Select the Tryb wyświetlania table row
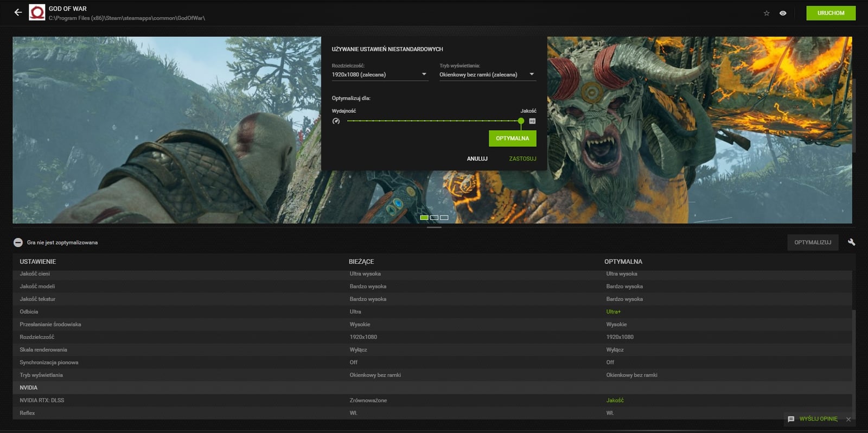Viewport: 868px width, 433px height. click(x=432, y=375)
